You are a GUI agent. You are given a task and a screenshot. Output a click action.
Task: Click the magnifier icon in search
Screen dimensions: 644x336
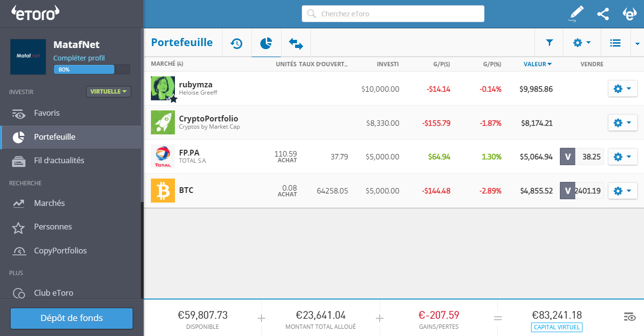(x=311, y=13)
